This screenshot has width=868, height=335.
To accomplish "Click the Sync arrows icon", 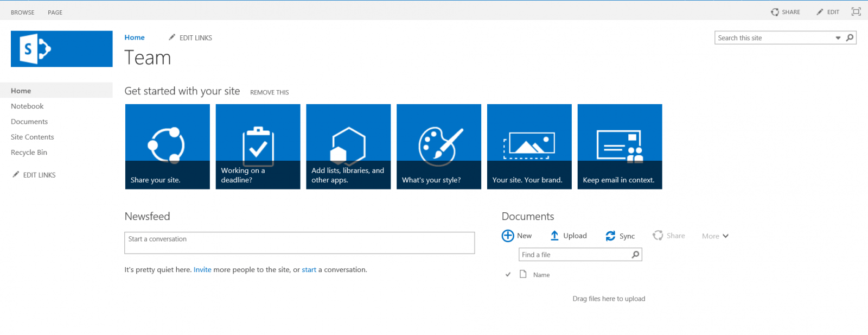I will pyautogui.click(x=610, y=236).
